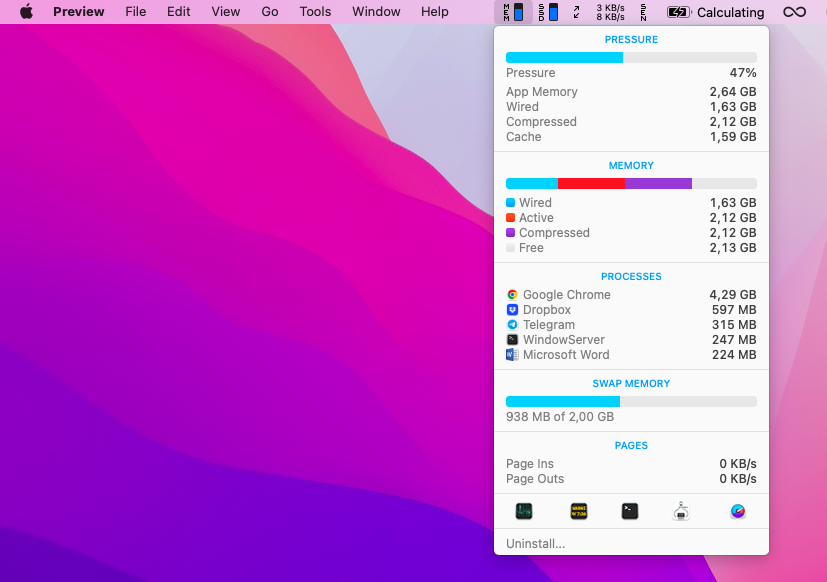Click the network speed menu bar item
The height and width of the screenshot is (582, 827).
pyautogui.click(x=609, y=12)
